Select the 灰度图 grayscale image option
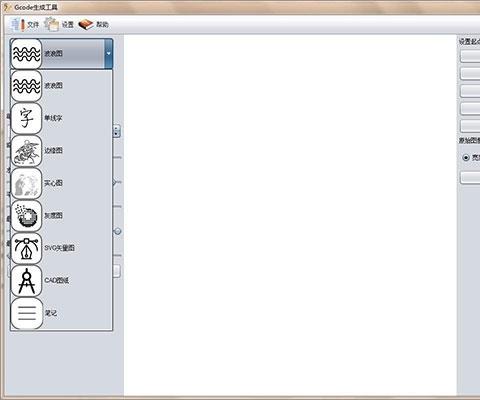The height and width of the screenshot is (400, 480). pyautogui.click(x=62, y=216)
